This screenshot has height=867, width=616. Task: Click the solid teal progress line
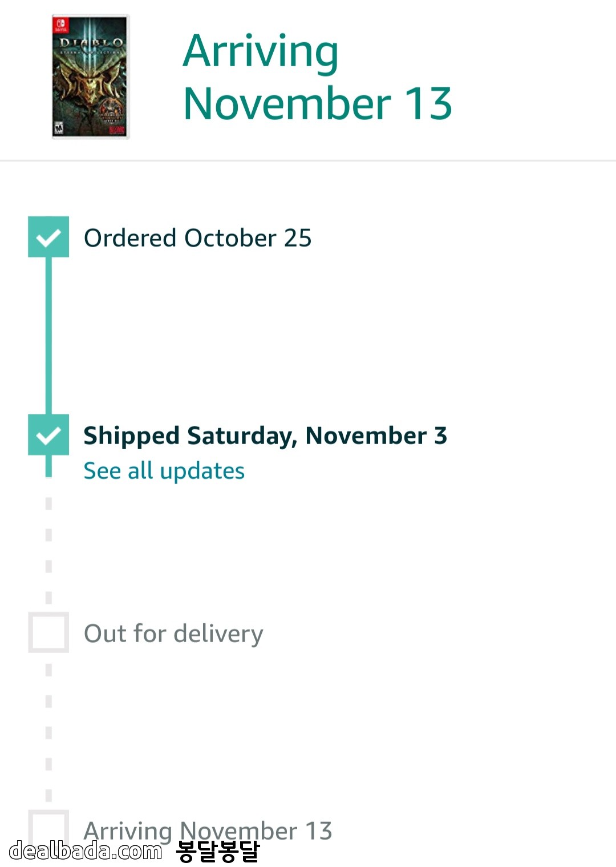[48, 336]
